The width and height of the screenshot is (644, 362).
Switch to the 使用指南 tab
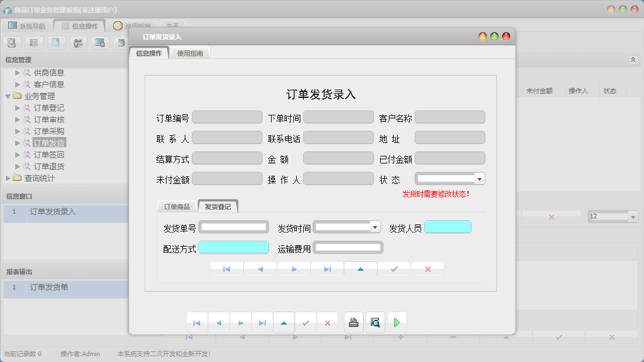pos(189,52)
